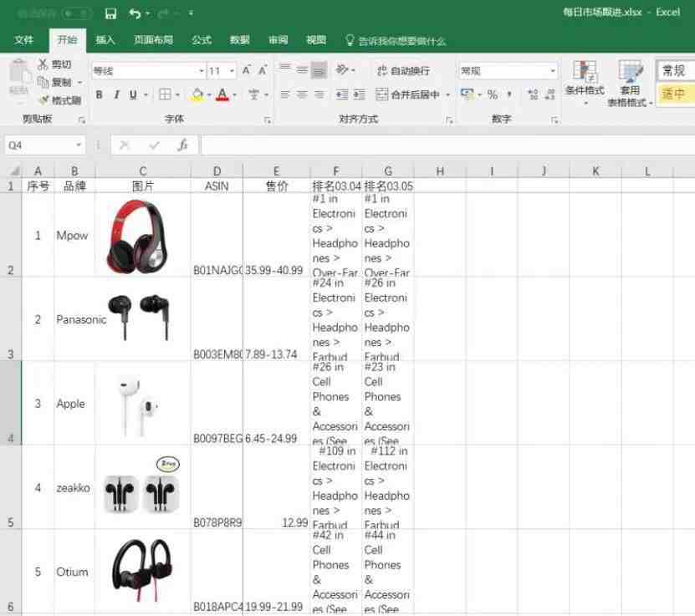Screen dimensions: 695x616
Task: Apply red font color A
Action: click(222, 94)
